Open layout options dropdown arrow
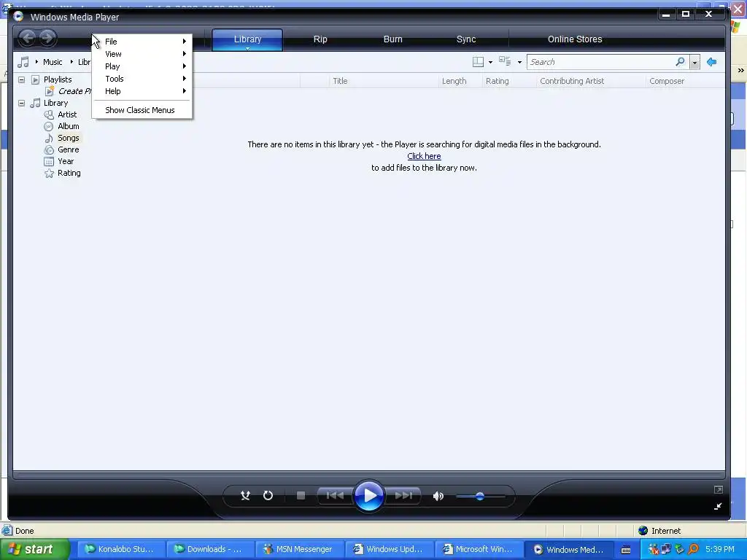This screenshot has width=747, height=560. pyautogui.click(x=491, y=63)
